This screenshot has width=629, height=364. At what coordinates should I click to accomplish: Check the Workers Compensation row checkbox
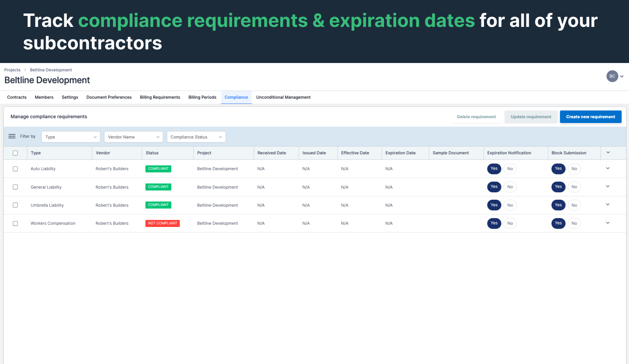15,223
